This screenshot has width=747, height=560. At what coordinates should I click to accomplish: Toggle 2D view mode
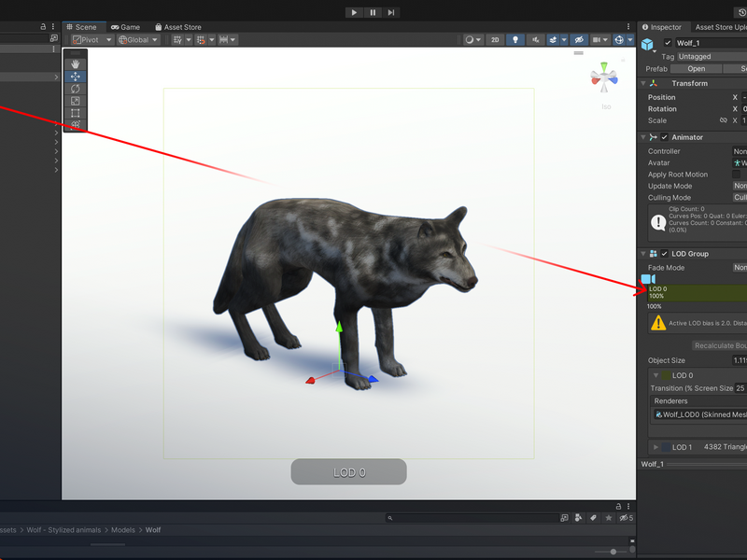tap(495, 40)
